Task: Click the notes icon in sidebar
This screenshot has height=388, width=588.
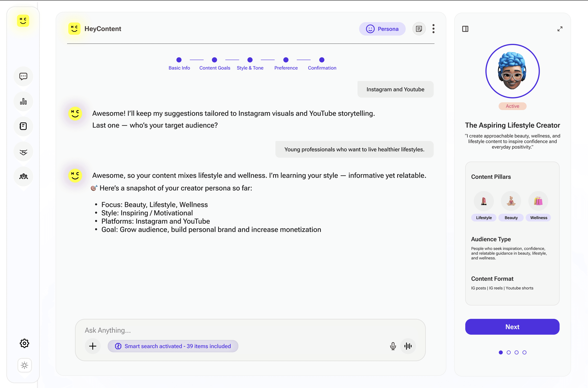Action: [23, 126]
